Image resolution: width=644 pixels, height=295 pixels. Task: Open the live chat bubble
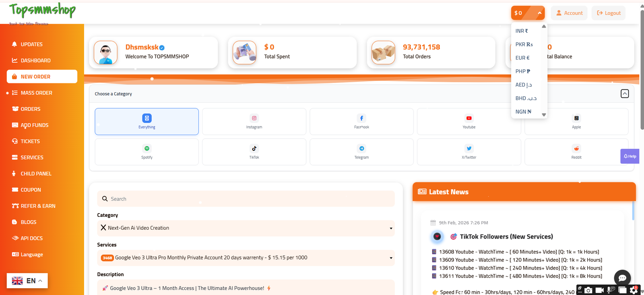click(622, 278)
